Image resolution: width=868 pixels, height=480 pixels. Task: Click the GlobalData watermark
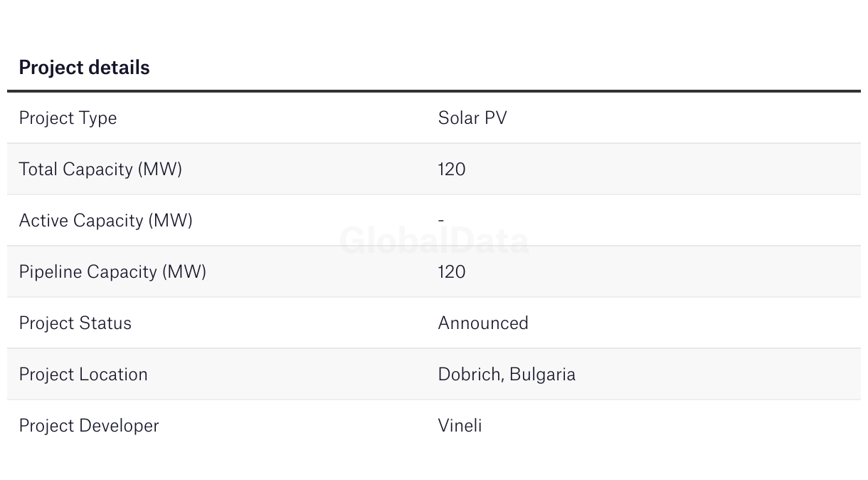pos(434,241)
